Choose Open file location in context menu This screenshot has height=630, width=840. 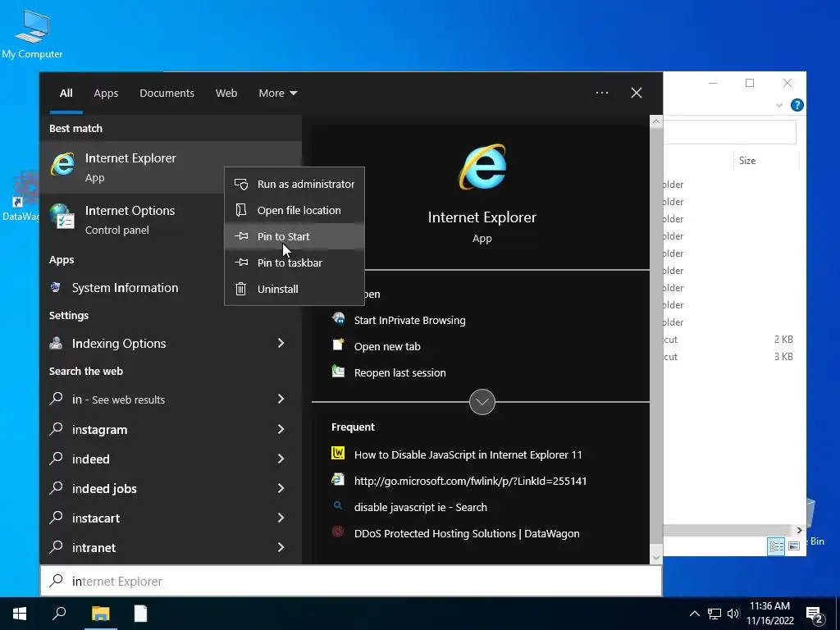[x=294, y=210]
